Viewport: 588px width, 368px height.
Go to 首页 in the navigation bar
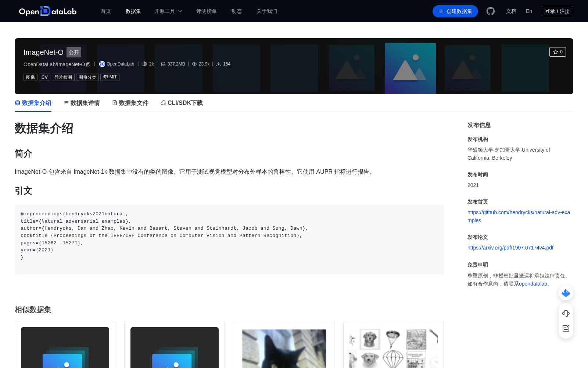106,11
